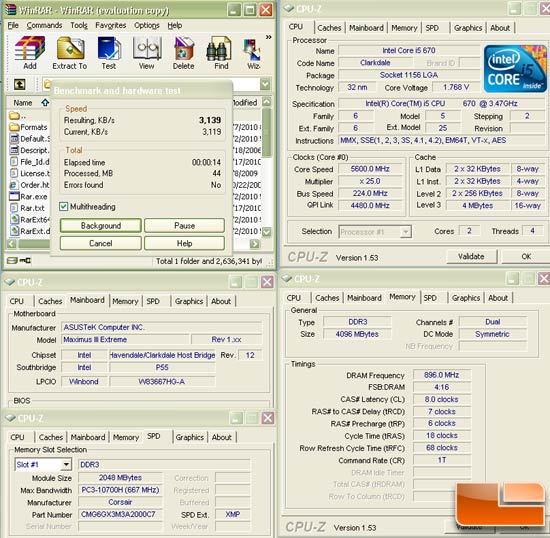Open the Commands menu
550x538 pixels.
45,26
